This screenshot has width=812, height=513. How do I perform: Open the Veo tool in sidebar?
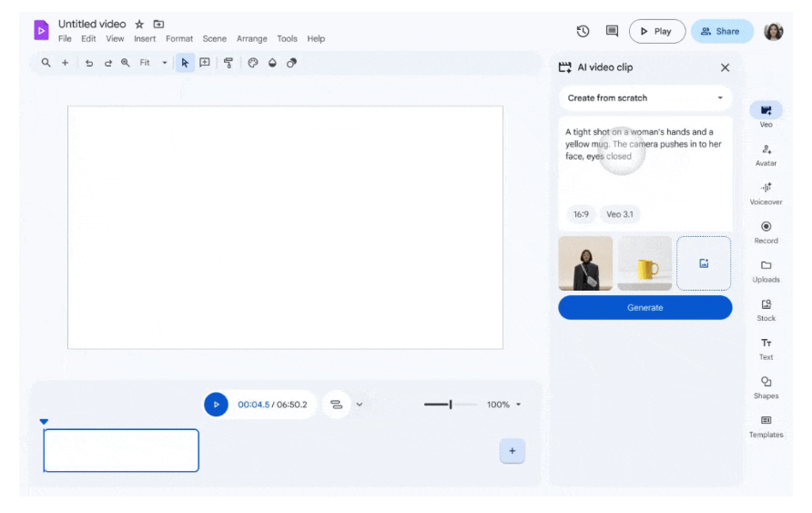click(x=766, y=110)
